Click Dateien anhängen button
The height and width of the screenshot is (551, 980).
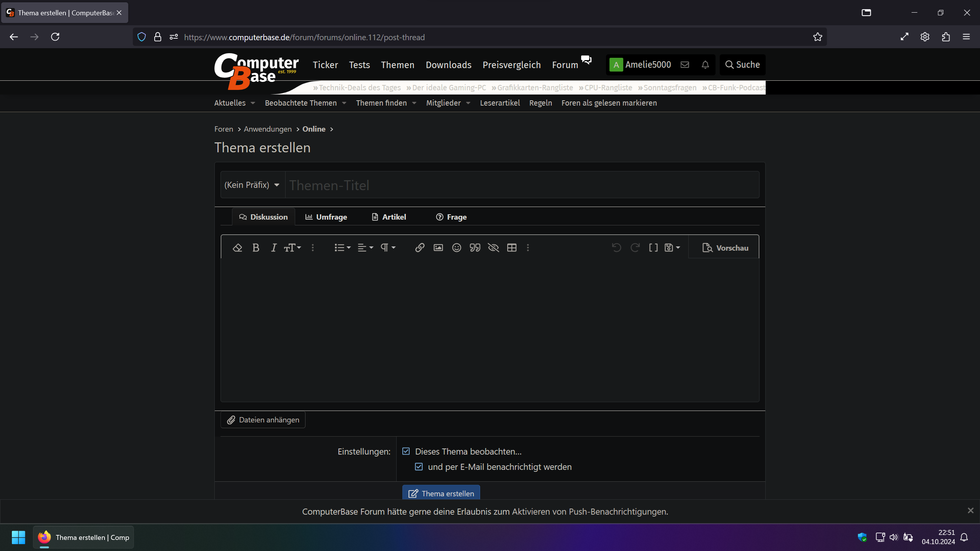pyautogui.click(x=263, y=420)
